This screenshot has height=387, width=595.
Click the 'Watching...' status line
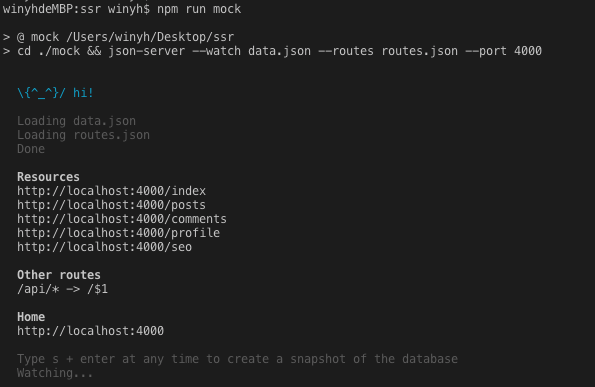point(55,373)
